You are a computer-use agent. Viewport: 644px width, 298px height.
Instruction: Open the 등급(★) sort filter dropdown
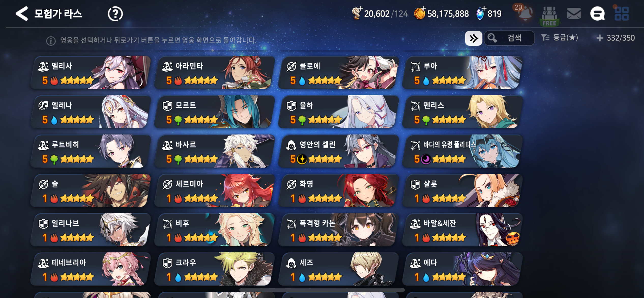[560, 38]
